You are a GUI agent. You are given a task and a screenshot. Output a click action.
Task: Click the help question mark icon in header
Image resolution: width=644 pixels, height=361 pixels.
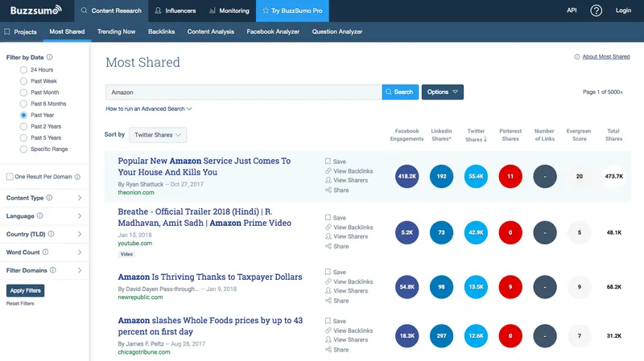click(596, 10)
